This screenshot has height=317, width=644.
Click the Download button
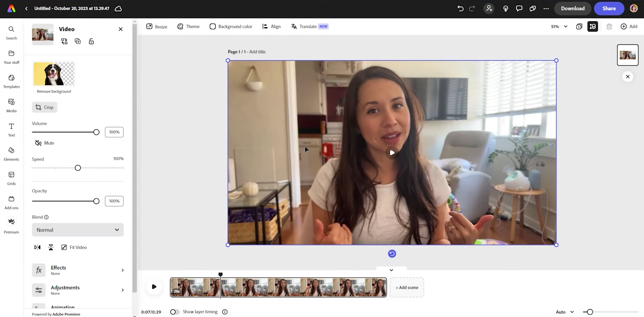click(x=573, y=8)
